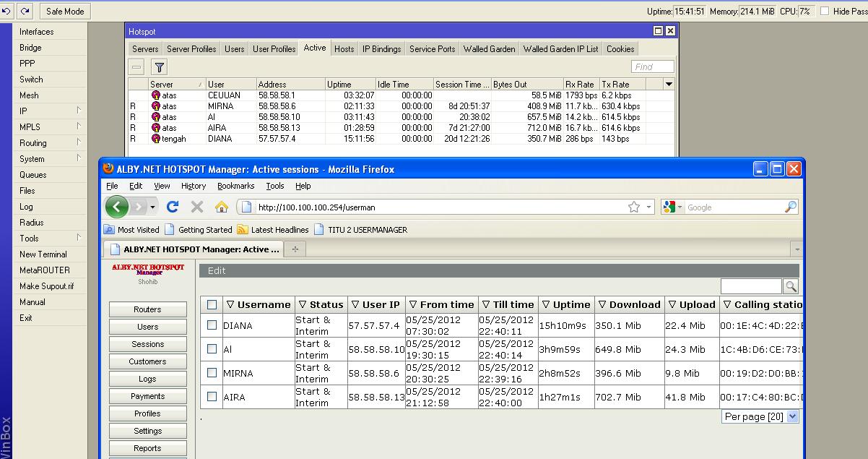Screen dimensions: 868x459
Task: Click the remove (minus) button in Hotspot
Action: point(136,67)
